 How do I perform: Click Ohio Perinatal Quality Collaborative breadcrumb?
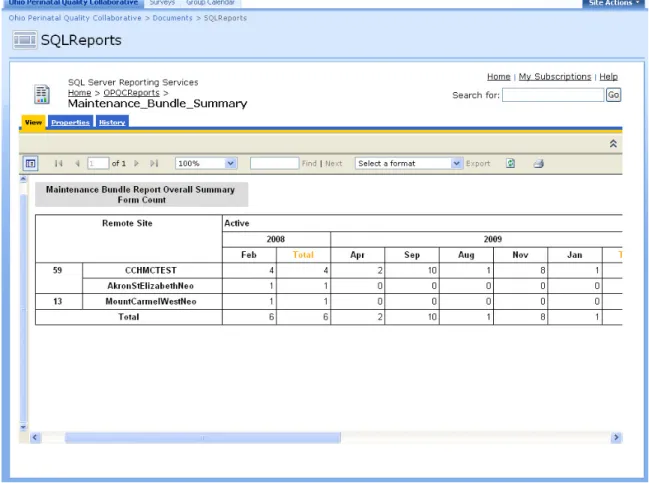(75, 18)
